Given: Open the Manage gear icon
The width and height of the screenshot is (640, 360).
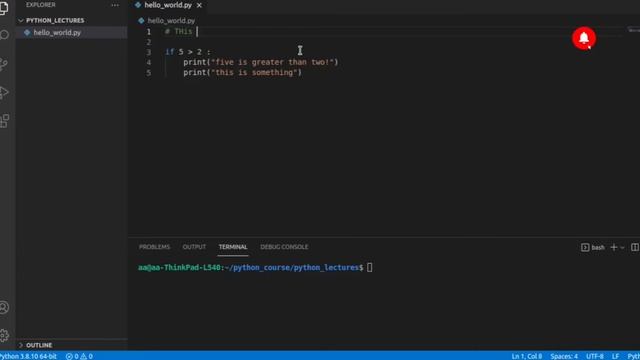Looking at the screenshot, I should 4,336.
